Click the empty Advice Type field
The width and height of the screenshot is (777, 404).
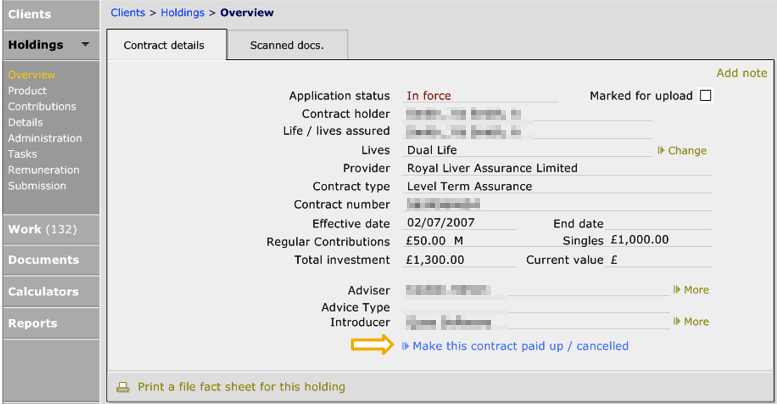537,307
